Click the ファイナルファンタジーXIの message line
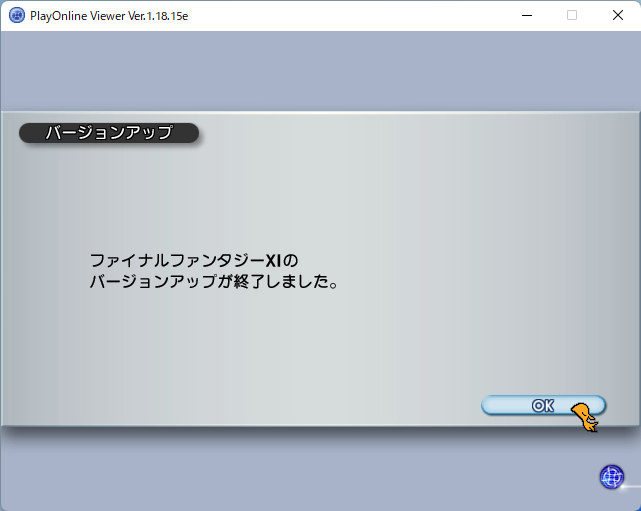This screenshot has width=641, height=511. (x=194, y=260)
